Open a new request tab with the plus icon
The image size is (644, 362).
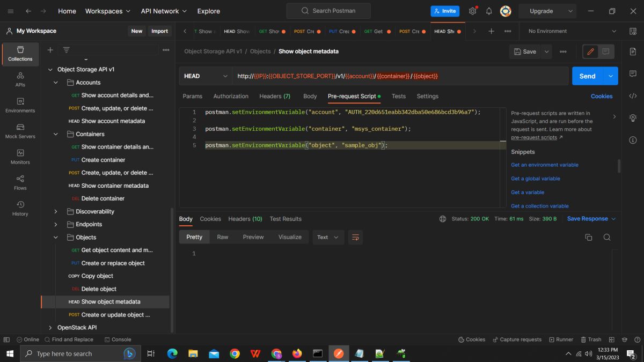click(491, 31)
